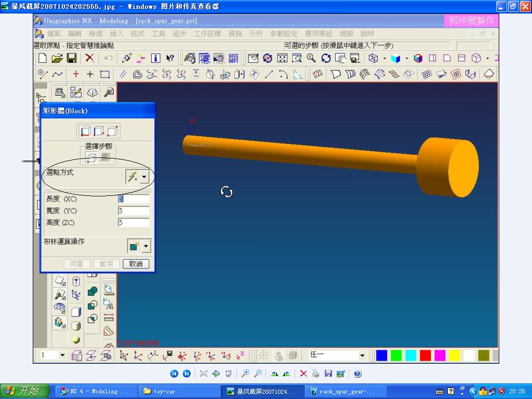This screenshot has height=399, width=532.
Task: Click the Save WCS icon with floppy disk
Action: coord(167,355)
